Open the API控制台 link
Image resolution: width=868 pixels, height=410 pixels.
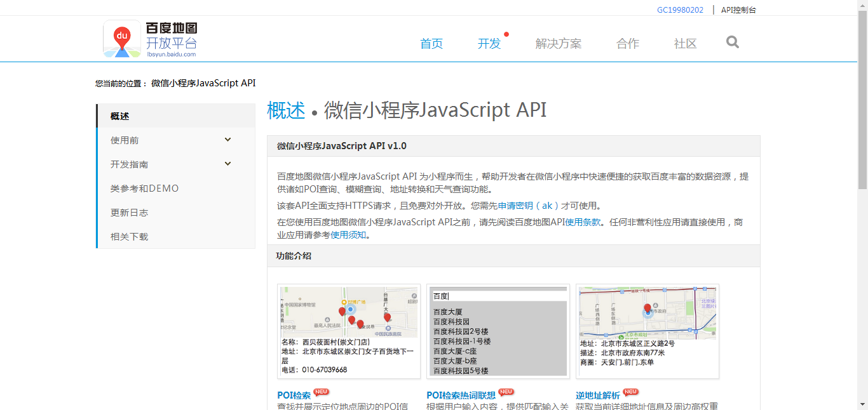click(x=738, y=10)
